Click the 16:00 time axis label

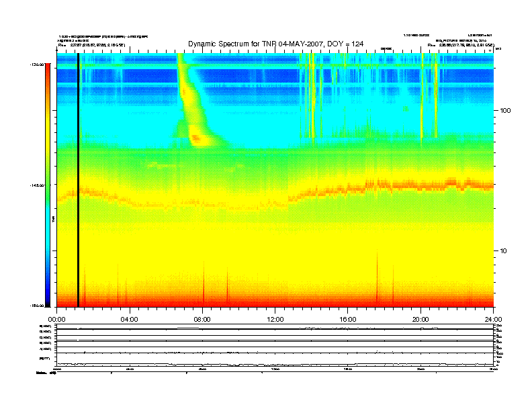pos(348,320)
